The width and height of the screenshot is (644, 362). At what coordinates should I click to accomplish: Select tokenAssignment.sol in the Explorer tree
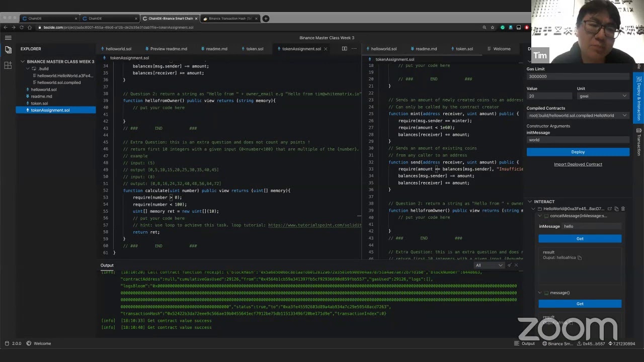(55, 110)
